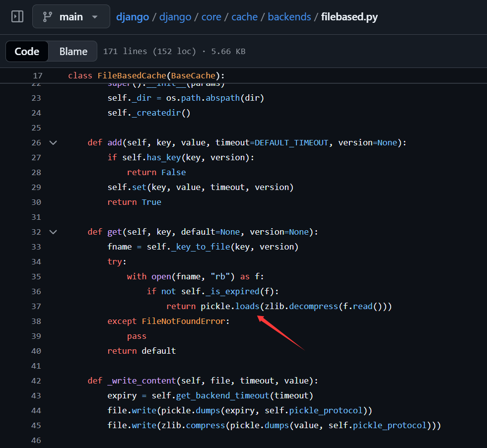Collapse the add function at line 26
Image resolution: width=487 pixels, height=448 pixels.
click(x=53, y=142)
